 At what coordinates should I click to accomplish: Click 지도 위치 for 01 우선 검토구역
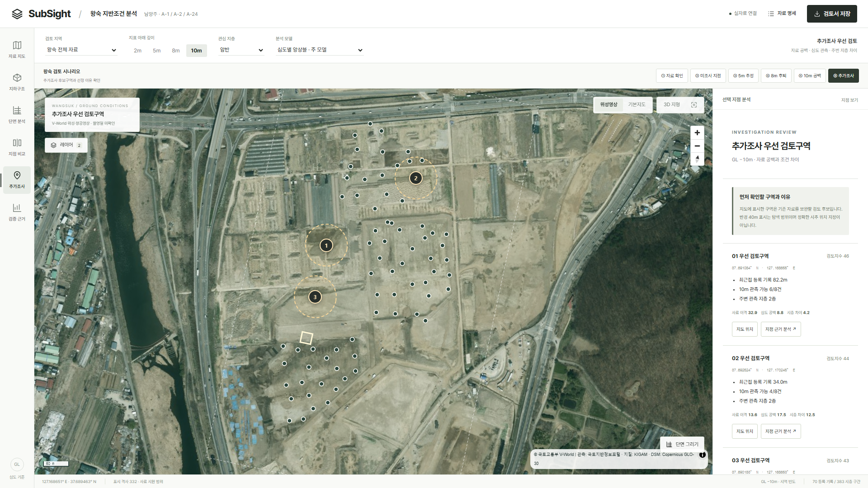(x=745, y=329)
